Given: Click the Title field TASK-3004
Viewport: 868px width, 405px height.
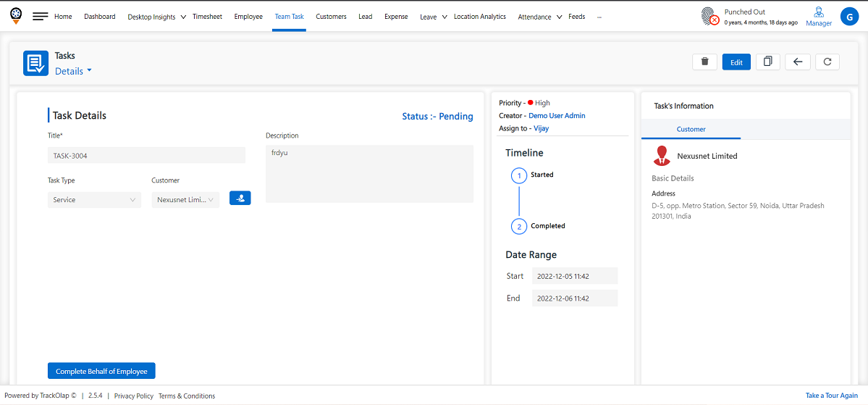Looking at the screenshot, I should (147, 156).
